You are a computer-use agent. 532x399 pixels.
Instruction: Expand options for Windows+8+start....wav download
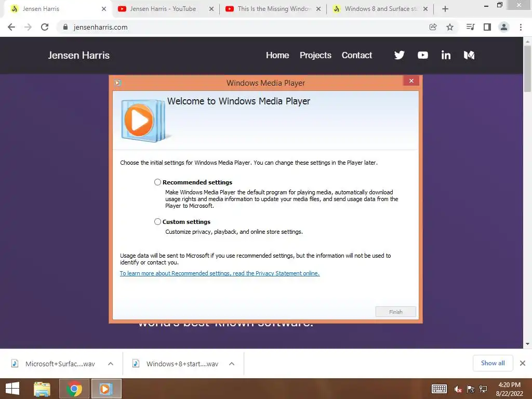tap(232, 364)
